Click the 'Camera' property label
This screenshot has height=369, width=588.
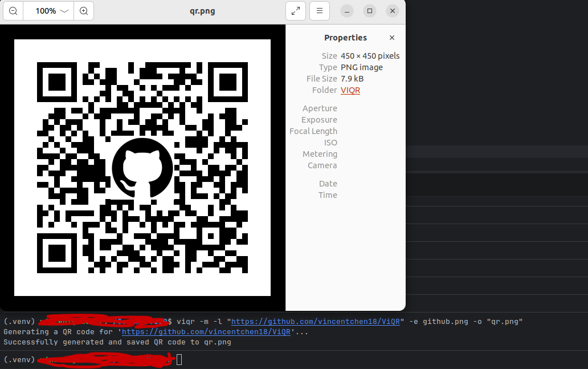(x=322, y=165)
